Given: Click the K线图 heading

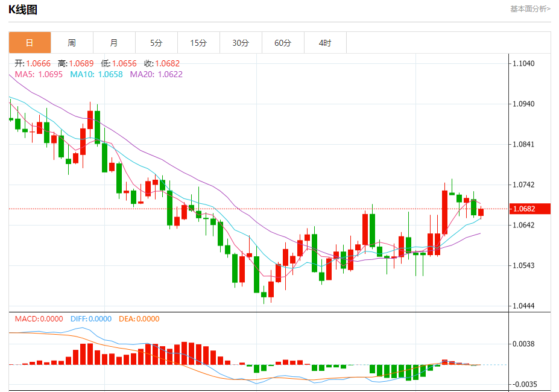Looking at the screenshot, I should (x=23, y=10).
